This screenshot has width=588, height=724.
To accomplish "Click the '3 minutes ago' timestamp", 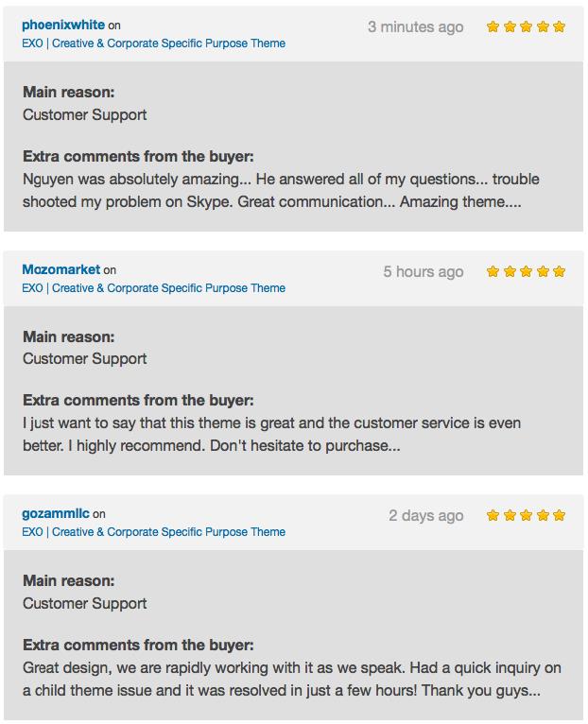I will (x=416, y=27).
